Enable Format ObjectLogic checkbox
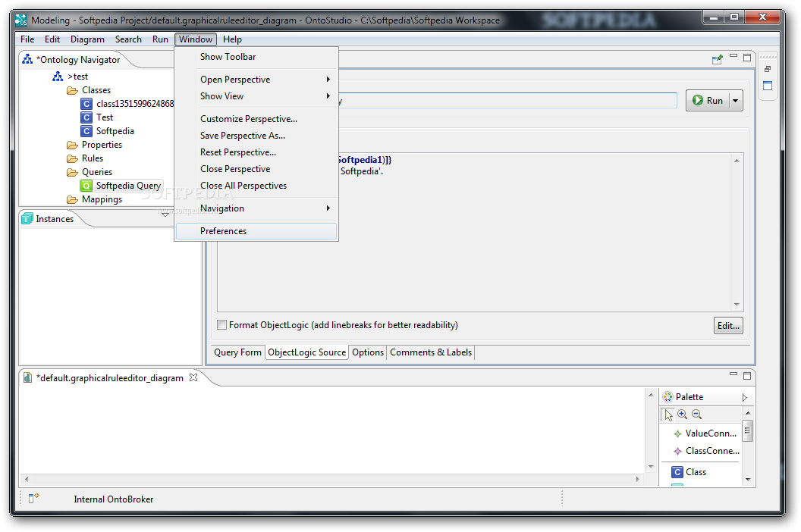Screen dimensions: 801x532 (x=221, y=324)
